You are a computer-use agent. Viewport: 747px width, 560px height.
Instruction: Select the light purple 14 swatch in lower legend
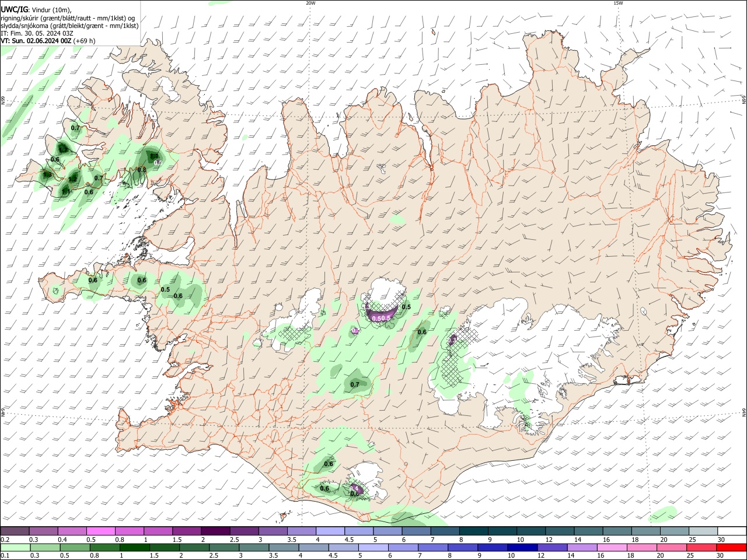click(x=582, y=547)
